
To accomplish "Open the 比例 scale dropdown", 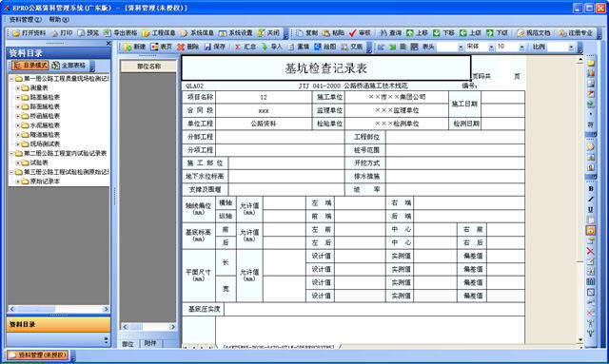I will pyautogui.click(x=571, y=47).
